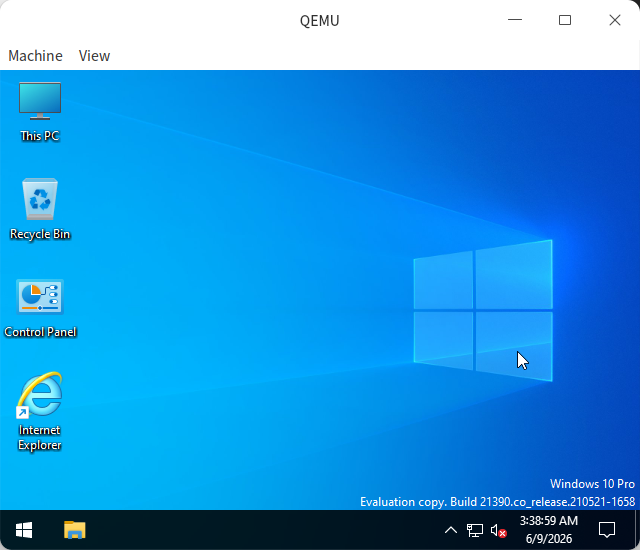Viewport: 640px width, 550px height.
Task: Select the Recycle Bin desktop icon
Action: click(x=40, y=209)
